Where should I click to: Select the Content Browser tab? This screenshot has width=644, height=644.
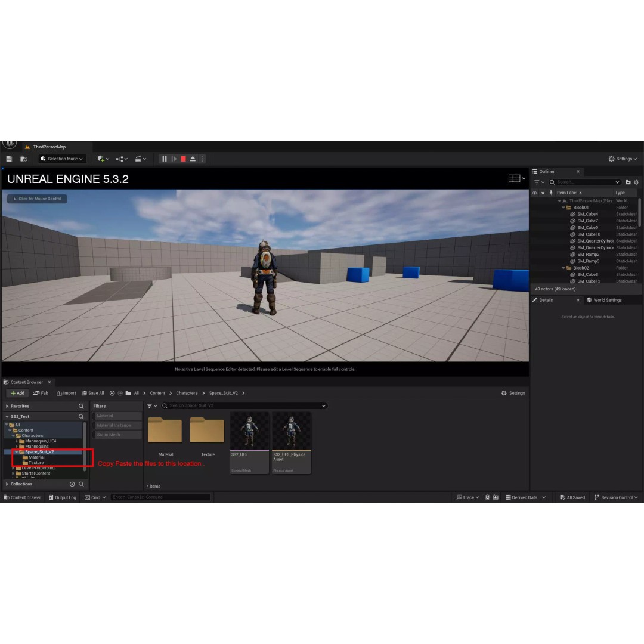coord(26,382)
